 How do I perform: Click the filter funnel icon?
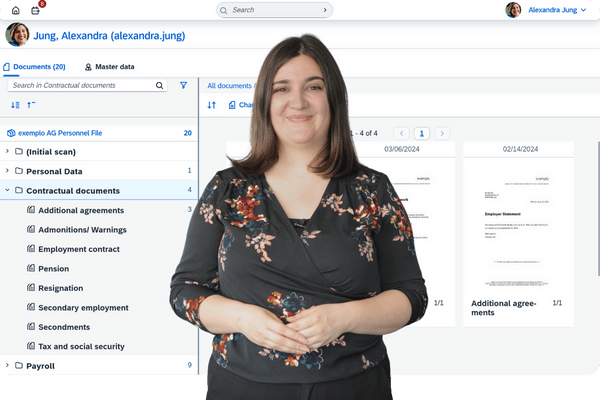point(183,86)
